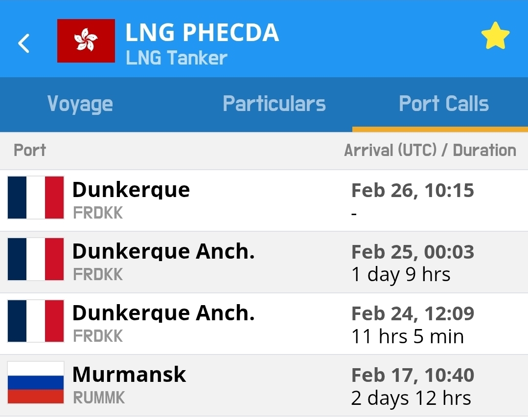The width and height of the screenshot is (528, 420).
Task: Click the Port column header
Action: point(30,150)
